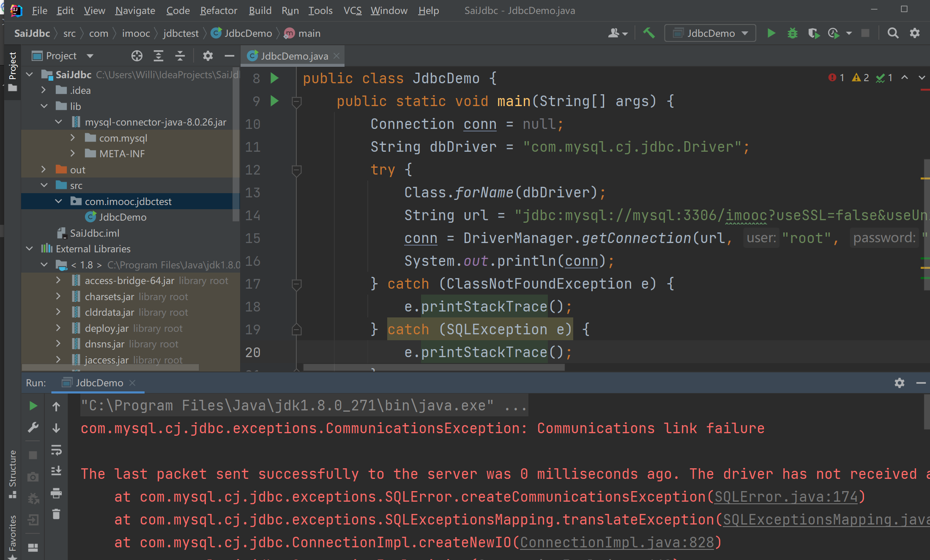Screen dimensions: 930x560
Task: Toggle the Structure sidebar tool window
Action: 12,473
